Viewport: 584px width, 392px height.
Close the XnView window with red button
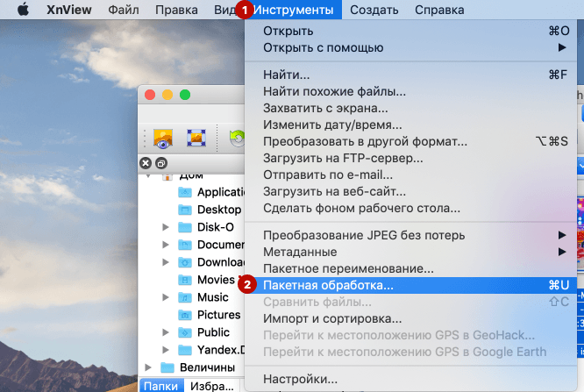tap(150, 95)
